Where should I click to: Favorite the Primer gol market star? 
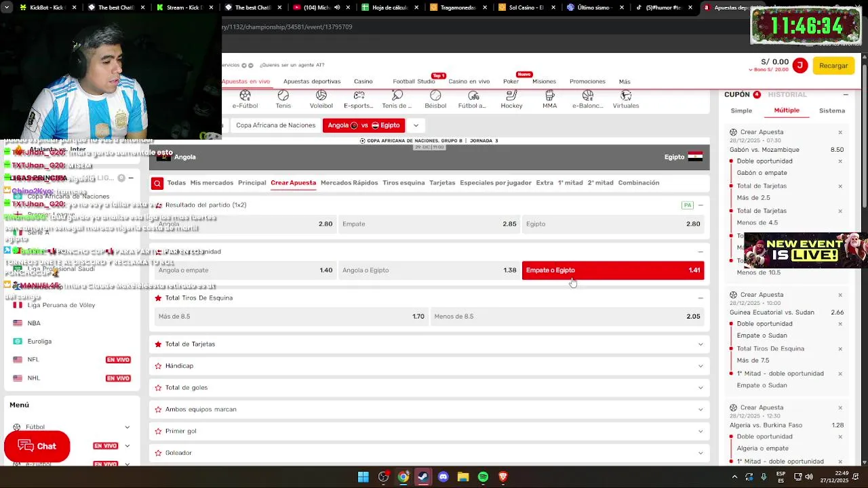(159, 431)
